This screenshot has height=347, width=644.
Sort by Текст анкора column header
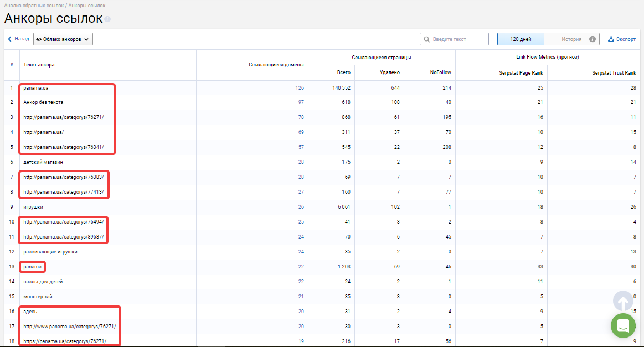(39, 64)
